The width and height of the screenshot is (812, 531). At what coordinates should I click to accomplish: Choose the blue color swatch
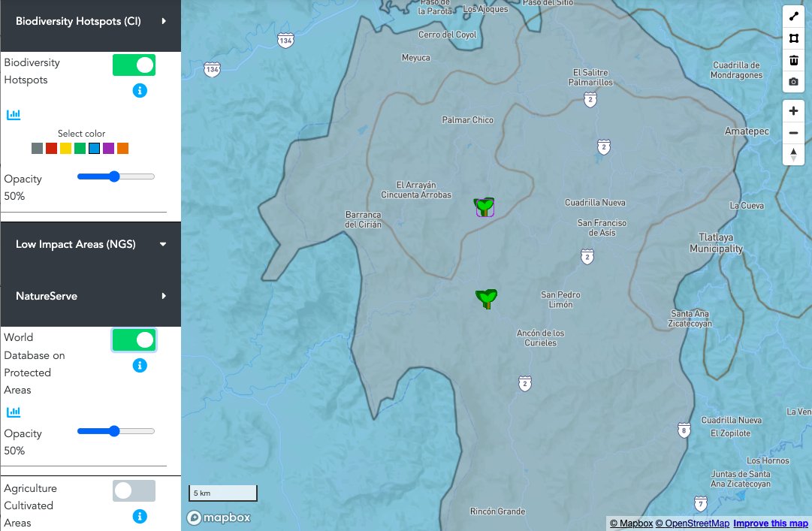point(94,149)
